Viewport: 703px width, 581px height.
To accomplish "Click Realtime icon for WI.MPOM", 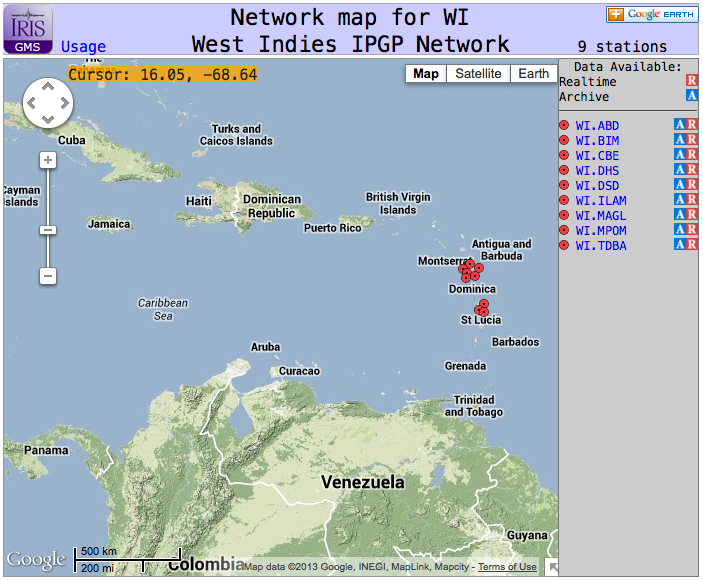I will point(692,230).
